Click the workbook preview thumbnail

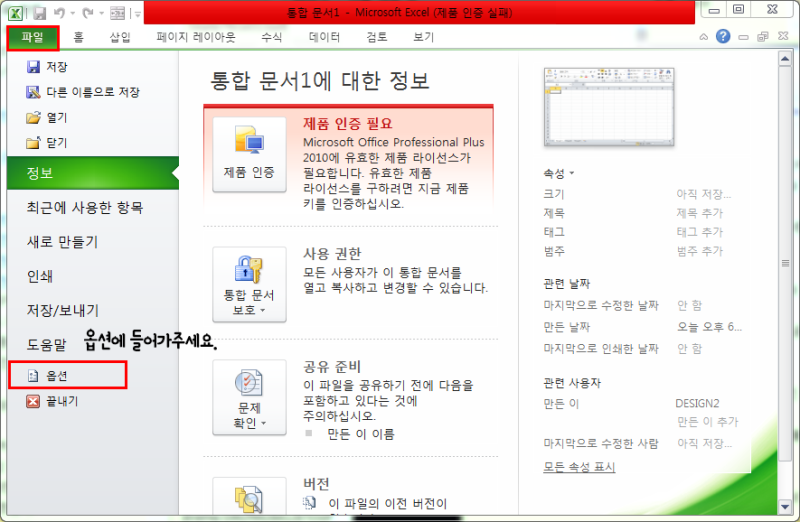pos(609,107)
